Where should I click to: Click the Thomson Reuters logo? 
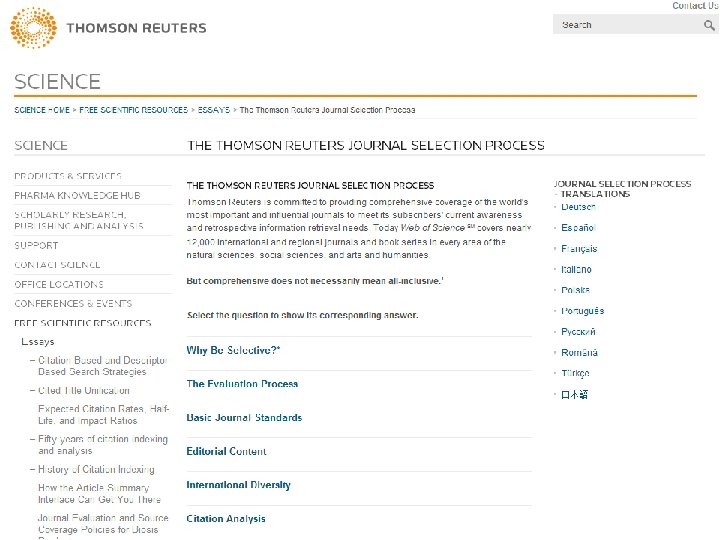108,28
